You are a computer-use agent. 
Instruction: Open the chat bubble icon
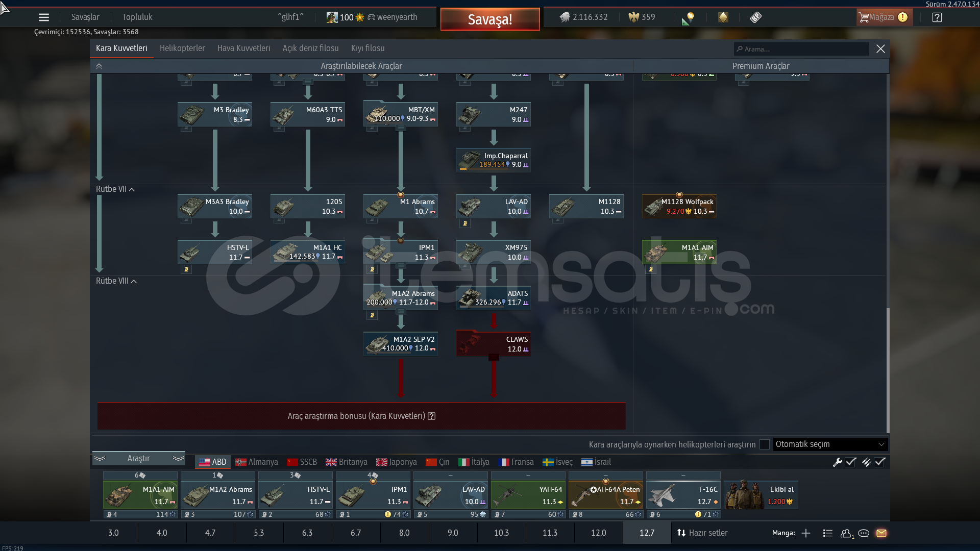864,533
